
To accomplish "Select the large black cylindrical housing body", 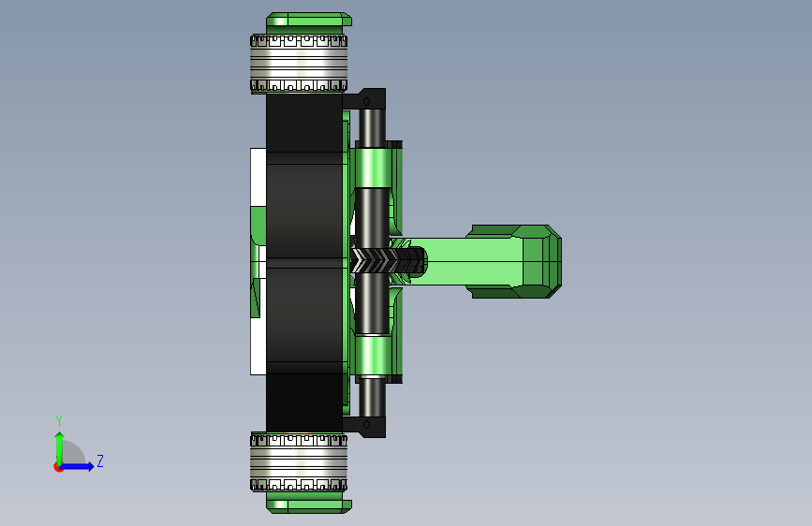I will coord(304,261).
